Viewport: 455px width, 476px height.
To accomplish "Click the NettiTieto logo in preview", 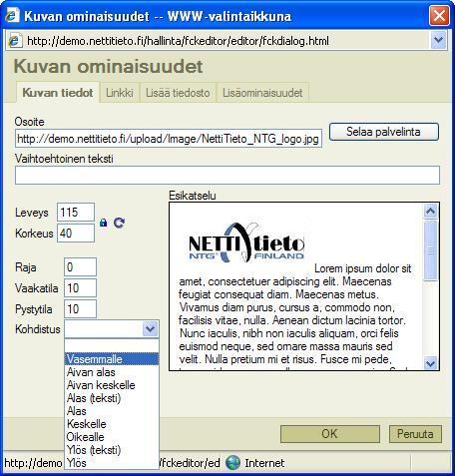I will coord(246,242).
